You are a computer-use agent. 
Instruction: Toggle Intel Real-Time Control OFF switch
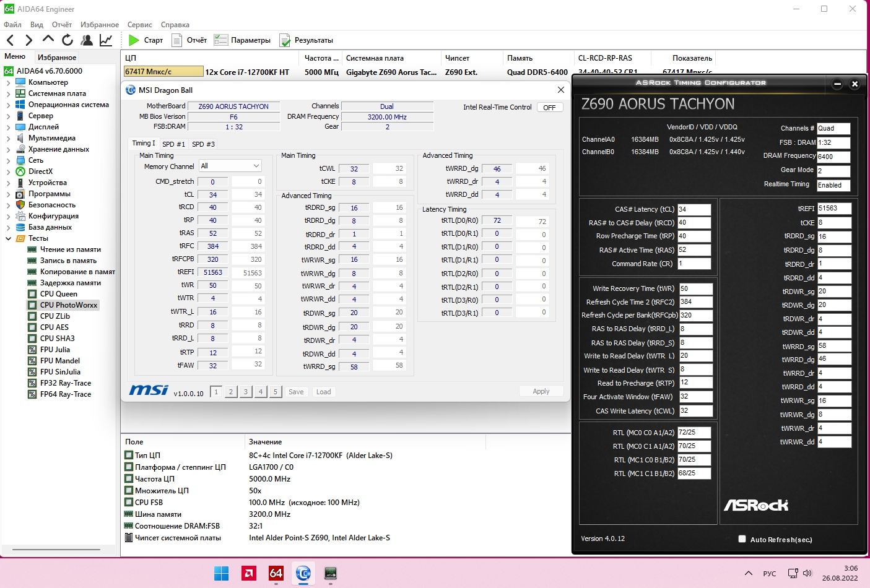550,108
